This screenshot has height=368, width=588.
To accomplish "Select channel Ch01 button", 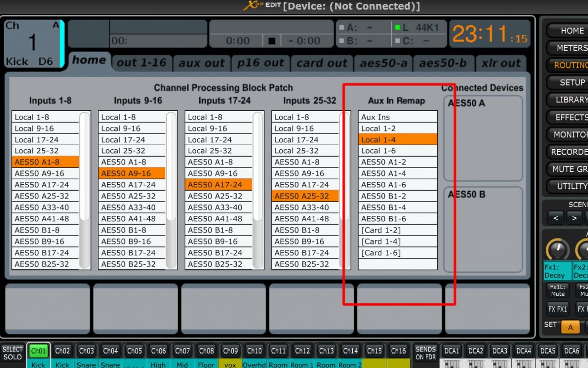I will 39,351.
